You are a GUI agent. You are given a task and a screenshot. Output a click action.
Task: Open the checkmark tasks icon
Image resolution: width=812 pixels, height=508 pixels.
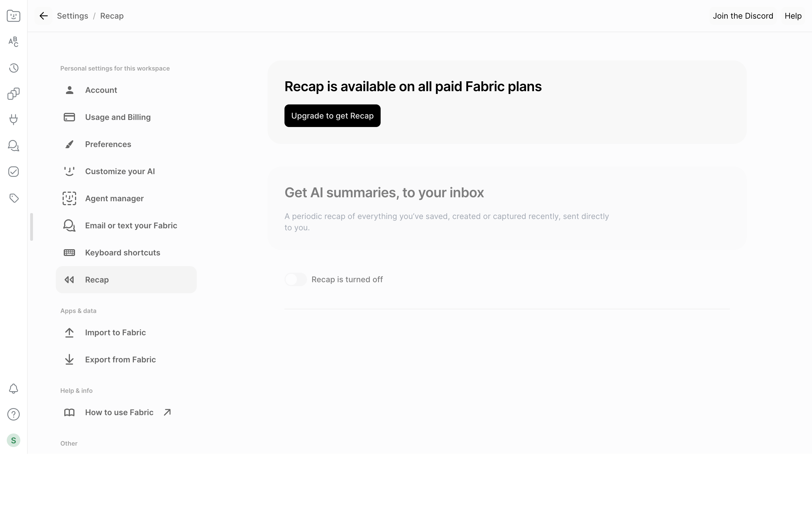(x=14, y=172)
